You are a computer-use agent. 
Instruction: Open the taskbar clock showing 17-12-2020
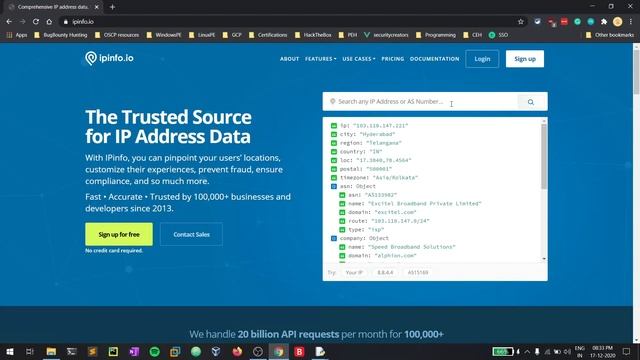coord(602,352)
